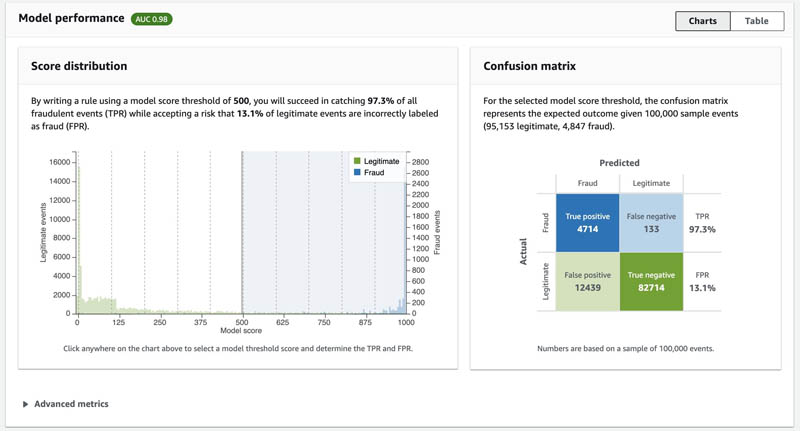This screenshot has height=431, width=800.
Task: Click the TPR 97.3% value
Action: (x=702, y=230)
